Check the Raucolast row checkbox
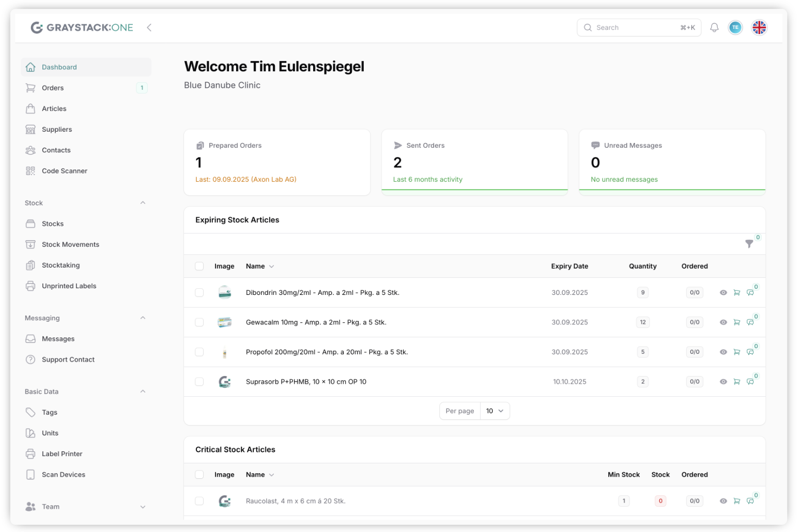Screen dimensions: 801x532 click(x=199, y=501)
